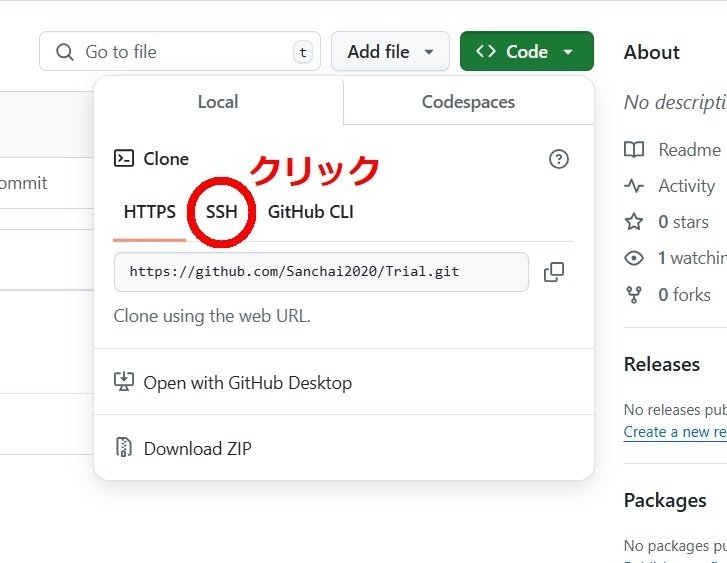Click the pulse icon beside Activity
This screenshot has height=563, width=727.
[634, 186]
